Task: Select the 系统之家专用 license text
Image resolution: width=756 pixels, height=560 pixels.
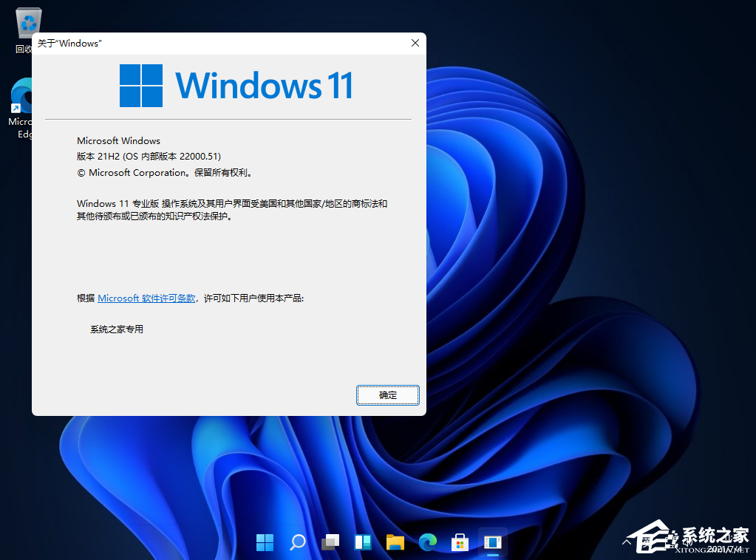Action: [116, 329]
